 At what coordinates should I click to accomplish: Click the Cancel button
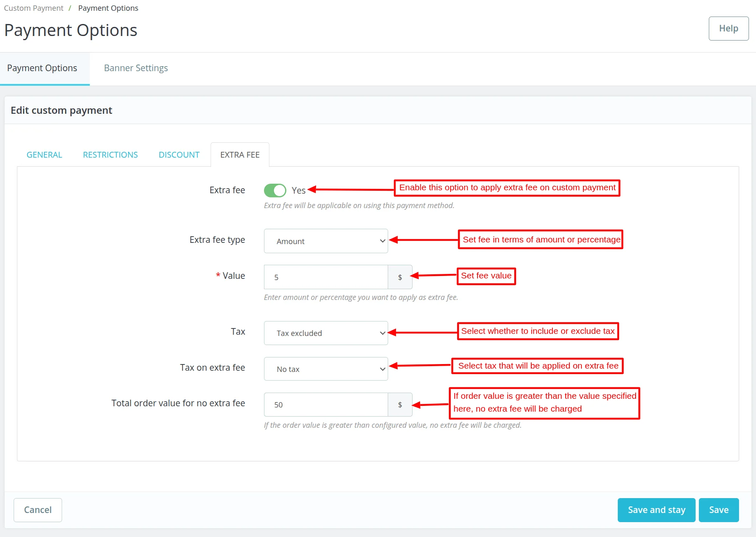[x=38, y=510]
